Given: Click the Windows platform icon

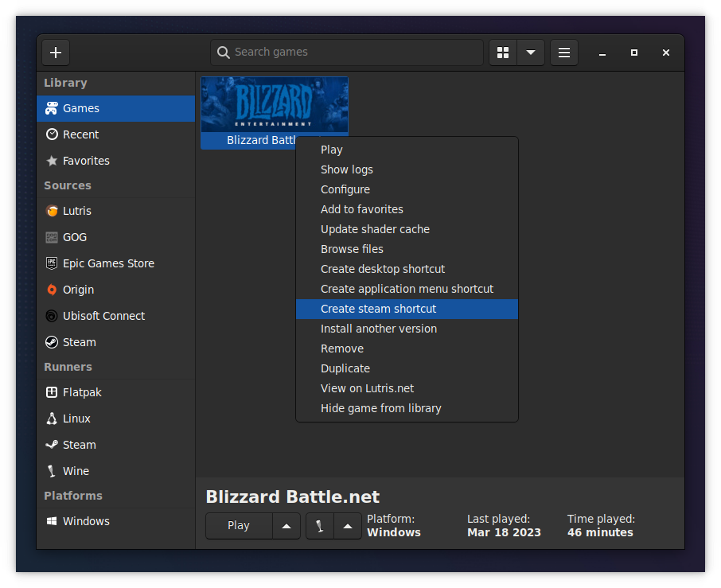Looking at the screenshot, I should pyautogui.click(x=52, y=521).
